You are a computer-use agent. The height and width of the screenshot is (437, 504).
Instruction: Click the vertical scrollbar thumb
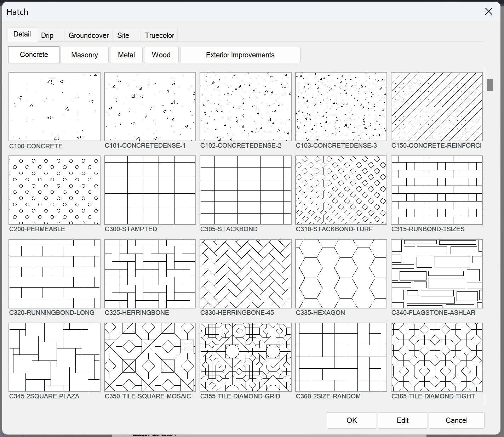[x=490, y=85]
